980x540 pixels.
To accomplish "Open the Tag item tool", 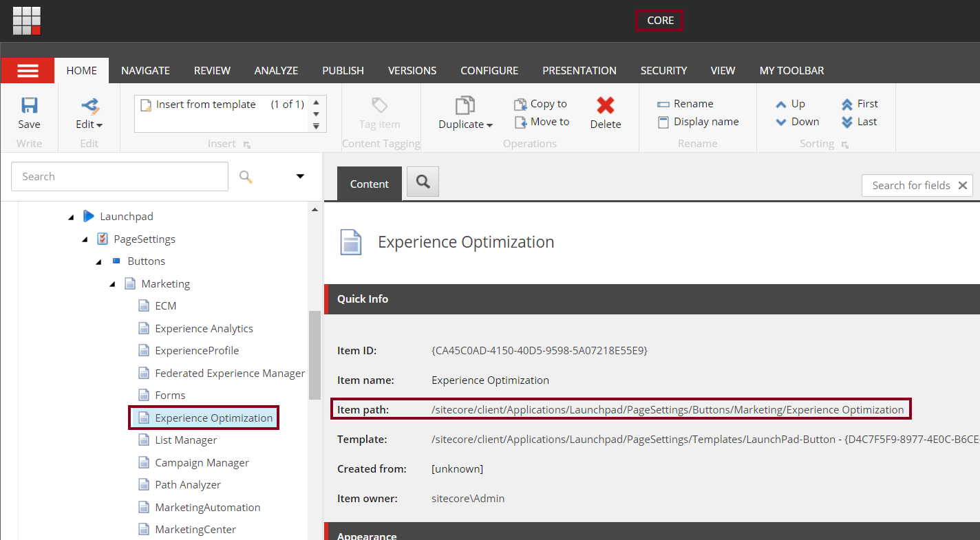I will click(x=379, y=112).
